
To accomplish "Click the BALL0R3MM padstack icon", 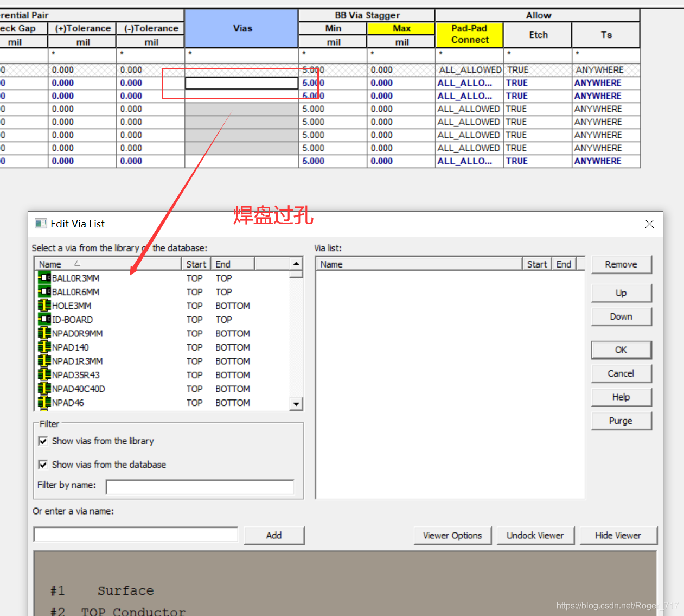I will coord(44,278).
